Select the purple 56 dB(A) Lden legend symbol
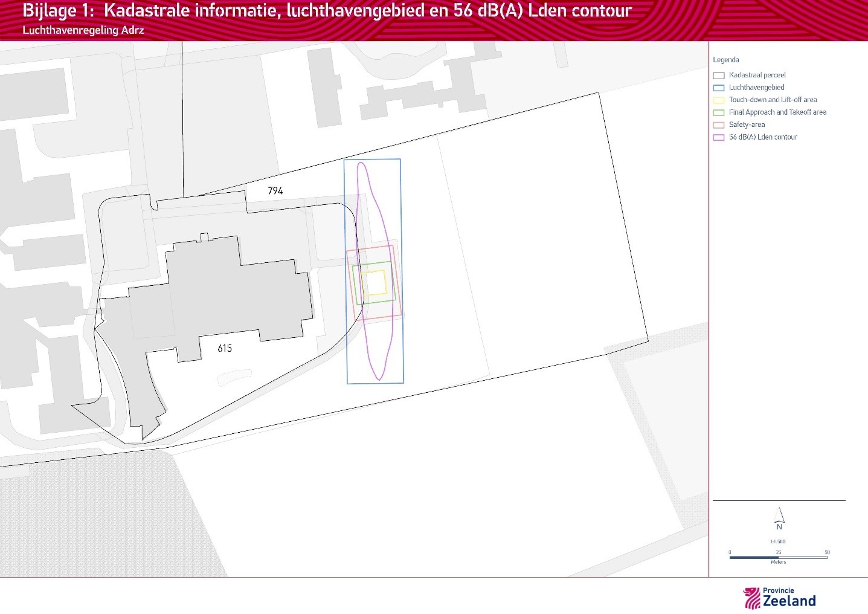 [718, 137]
